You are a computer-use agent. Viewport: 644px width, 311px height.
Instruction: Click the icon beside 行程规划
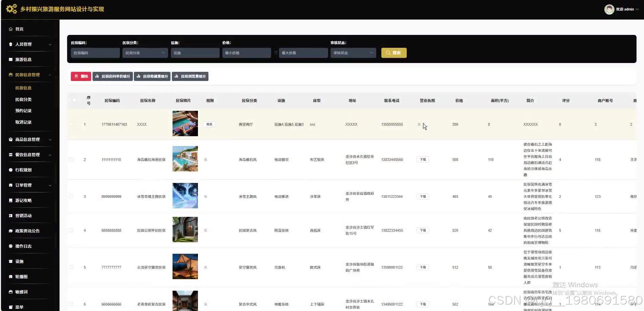click(11, 170)
